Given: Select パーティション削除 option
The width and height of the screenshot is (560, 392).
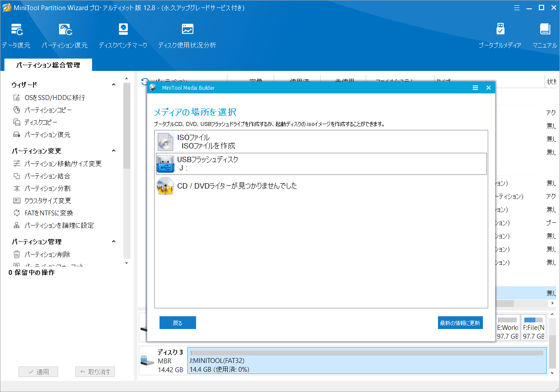Looking at the screenshot, I should pyautogui.click(x=41, y=255).
